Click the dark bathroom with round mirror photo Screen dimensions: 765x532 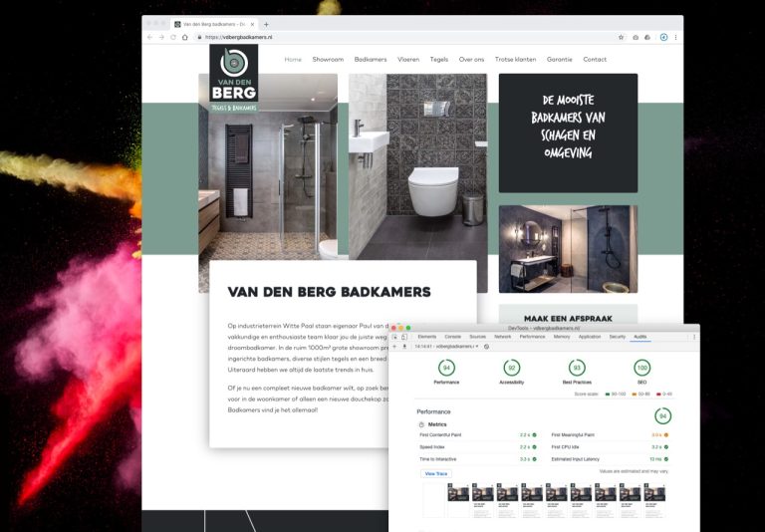click(568, 249)
